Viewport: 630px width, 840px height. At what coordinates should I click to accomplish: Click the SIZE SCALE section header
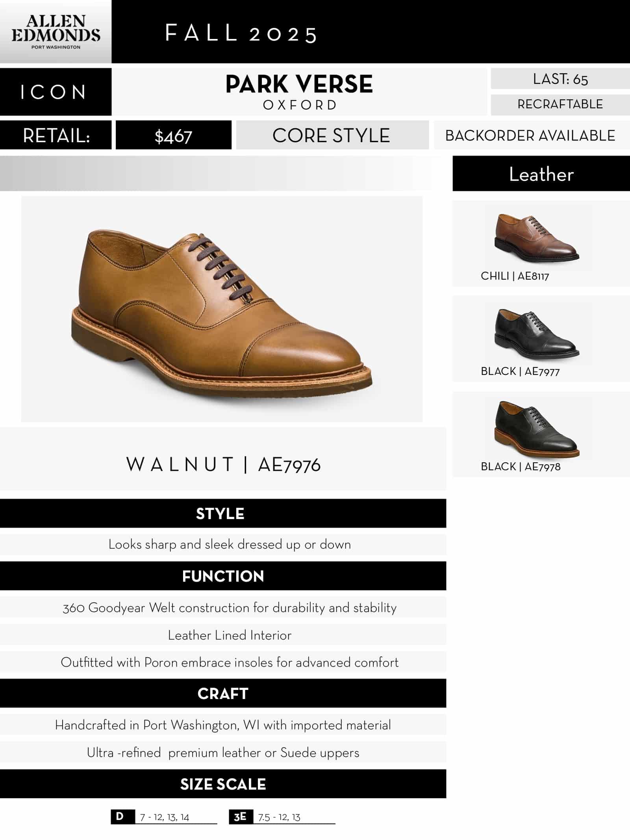tap(223, 784)
